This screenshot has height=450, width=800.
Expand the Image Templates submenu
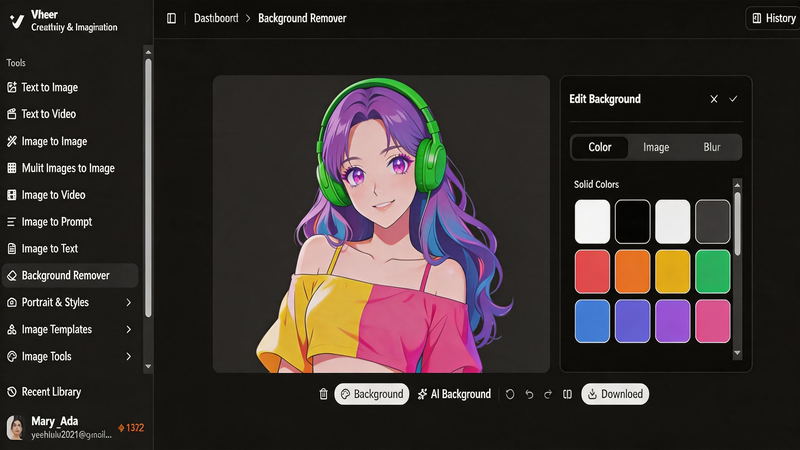[x=128, y=329]
